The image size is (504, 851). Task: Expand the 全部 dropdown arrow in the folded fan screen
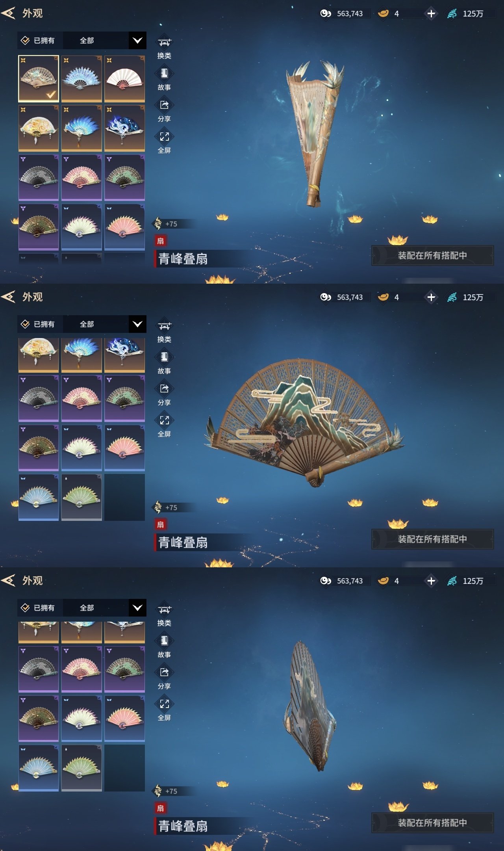pos(137,41)
